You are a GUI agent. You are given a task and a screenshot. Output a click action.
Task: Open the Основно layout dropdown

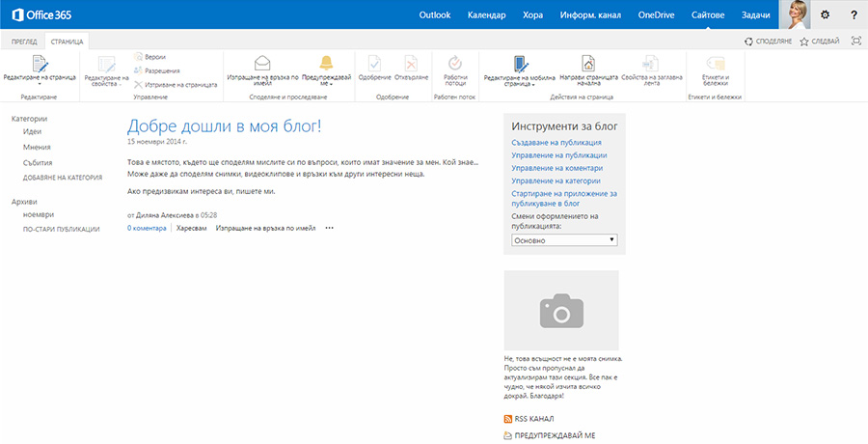click(564, 240)
